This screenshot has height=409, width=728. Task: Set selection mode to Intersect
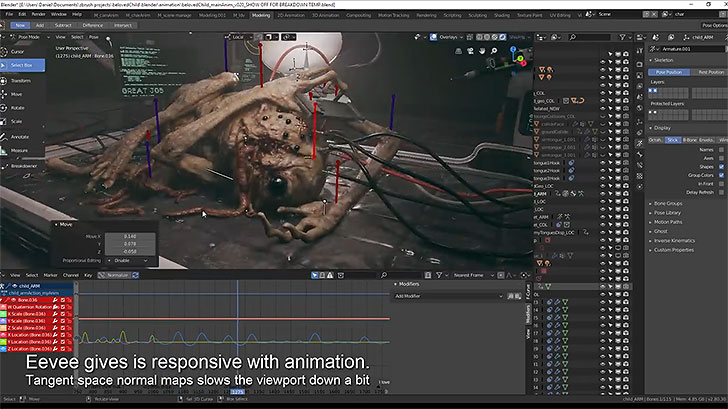point(123,26)
